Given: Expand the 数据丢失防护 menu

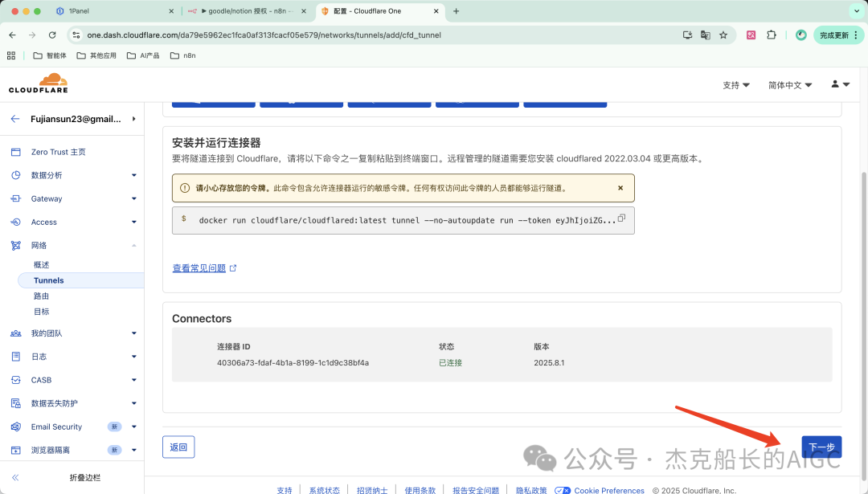Looking at the screenshot, I should 134,403.
